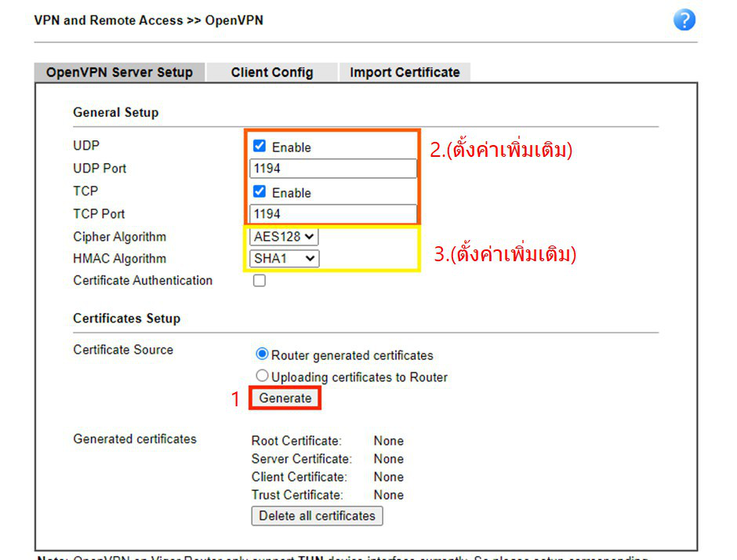Click the None value beside Trust Certificate
Image resolution: width=737 pixels, height=560 pixels.
[x=389, y=495]
